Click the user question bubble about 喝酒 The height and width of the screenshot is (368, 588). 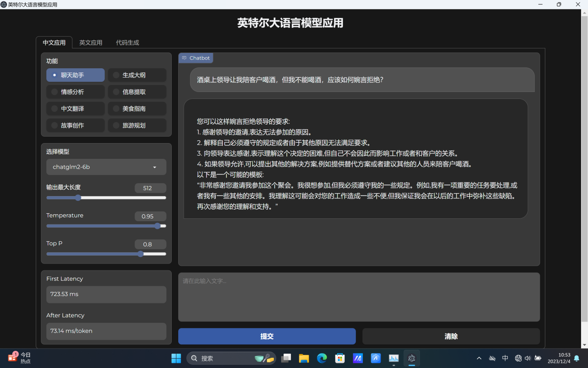click(x=362, y=80)
